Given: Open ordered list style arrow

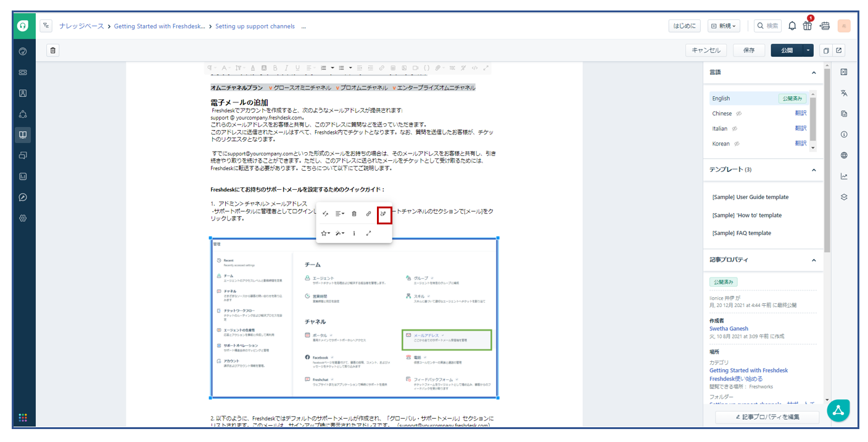Looking at the screenshot, I should 333,68.
